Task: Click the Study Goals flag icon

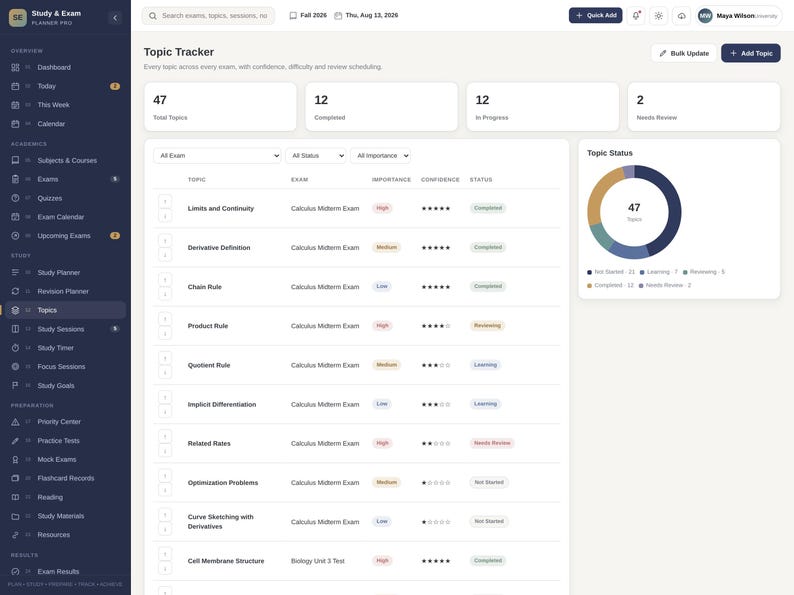Action: point(15,385)
